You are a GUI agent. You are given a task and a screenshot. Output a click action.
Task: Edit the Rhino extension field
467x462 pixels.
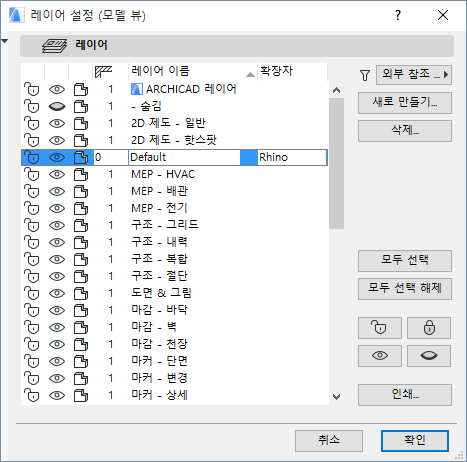click(x=292, y=157)
